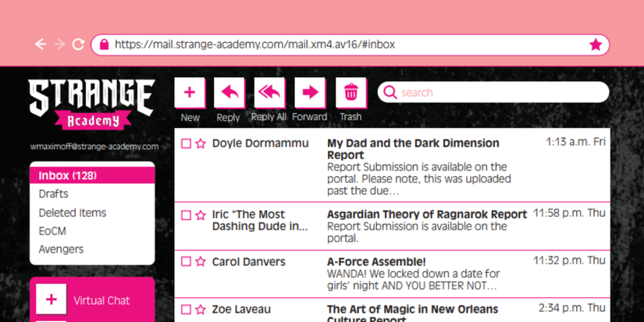Click the magnifier icon in search
Screen dimensions: 644x322
(390, 92)
